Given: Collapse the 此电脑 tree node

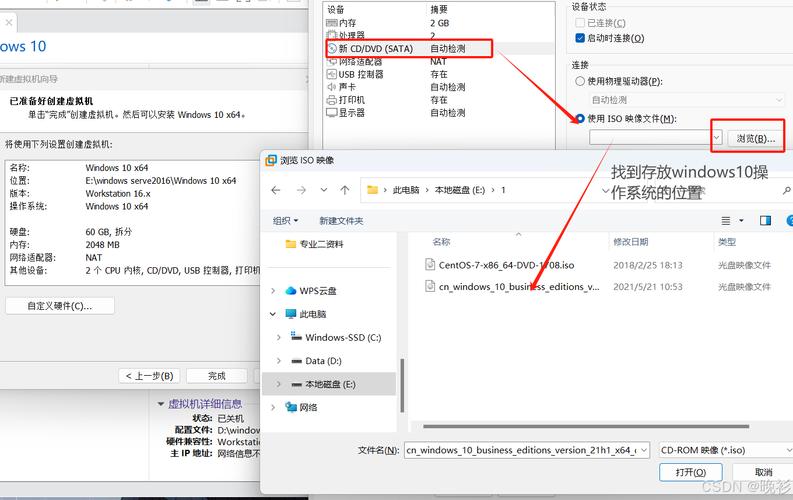Looking at the screenshot, I should pos(273,314).
